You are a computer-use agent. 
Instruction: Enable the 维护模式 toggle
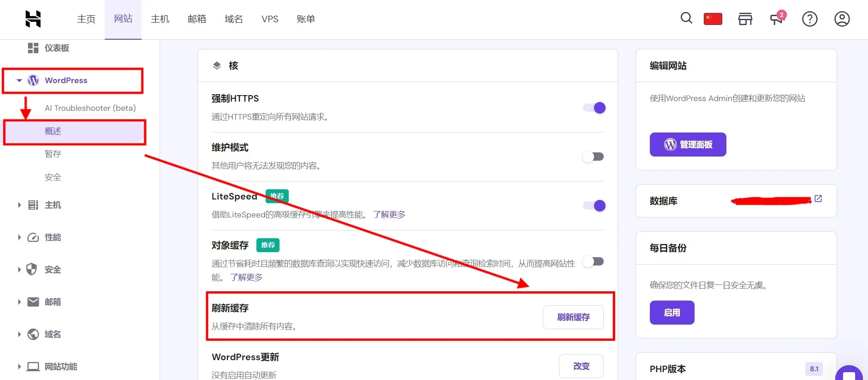[x=593, y=157]
